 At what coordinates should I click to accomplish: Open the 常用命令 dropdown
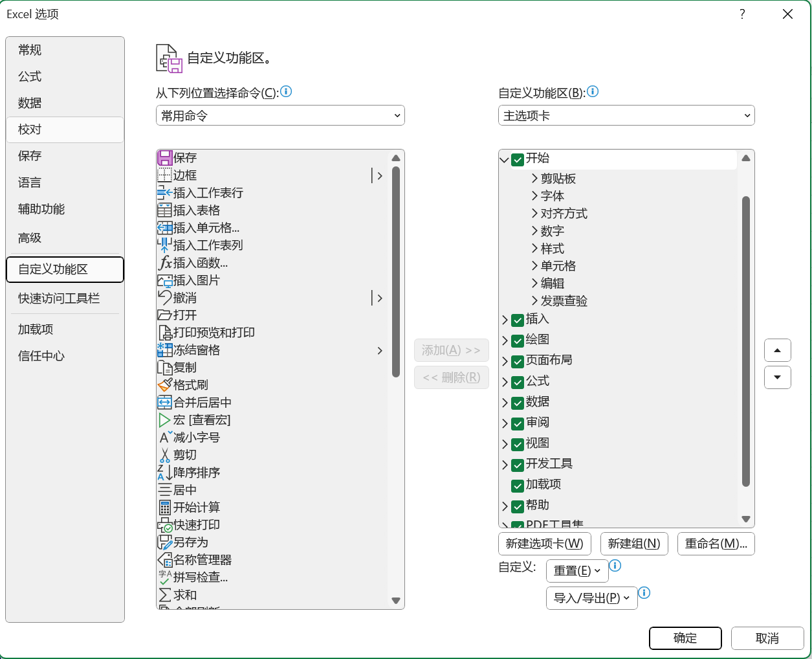[280, 115]
